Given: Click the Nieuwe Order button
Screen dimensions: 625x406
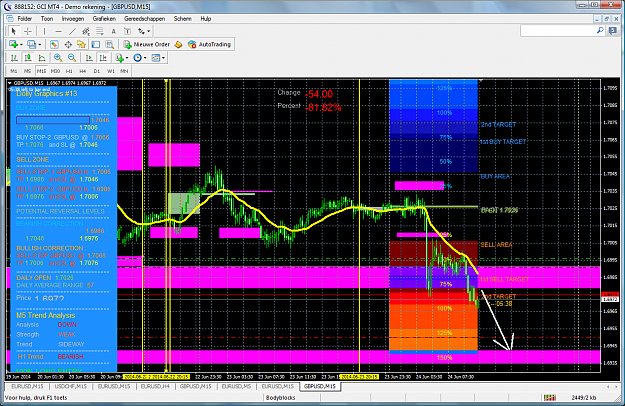Looking at the screenshot, I should [147, 44].
